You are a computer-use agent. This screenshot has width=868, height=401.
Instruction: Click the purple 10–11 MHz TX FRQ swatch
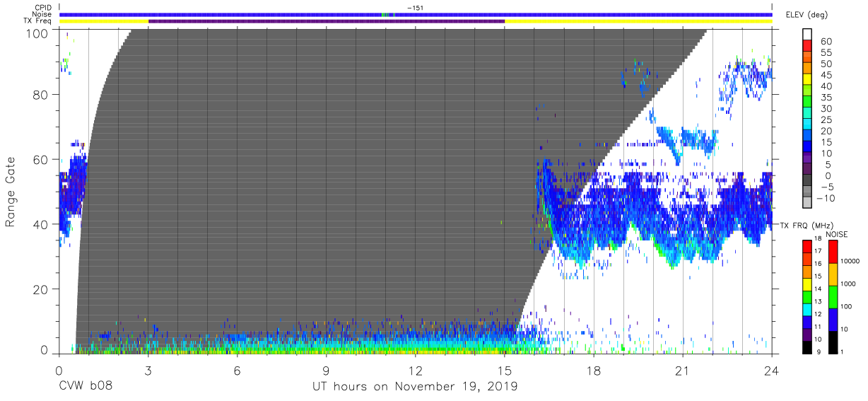(x=809, y=335)
